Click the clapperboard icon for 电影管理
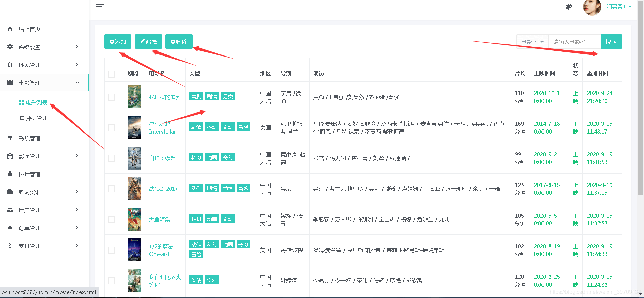This screenshot has width=644, height=298. pyautogui.click(x=10, y=82)
